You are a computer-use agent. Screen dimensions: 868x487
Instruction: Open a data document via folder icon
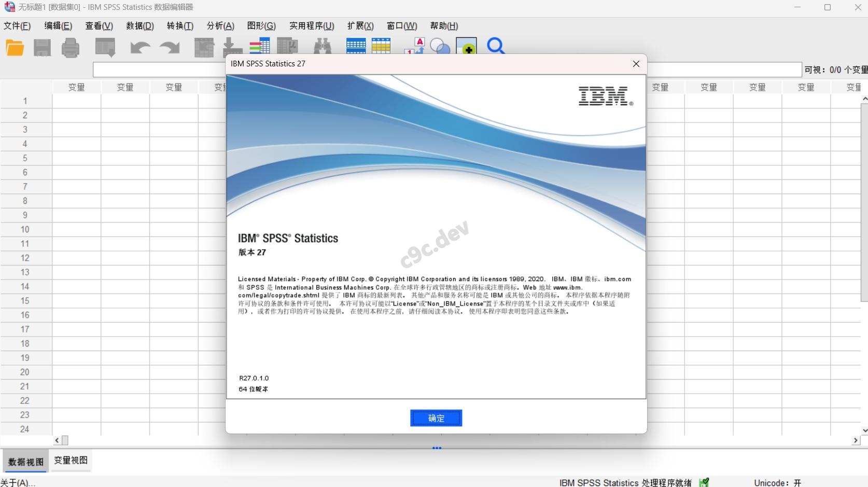coord(15,48)
